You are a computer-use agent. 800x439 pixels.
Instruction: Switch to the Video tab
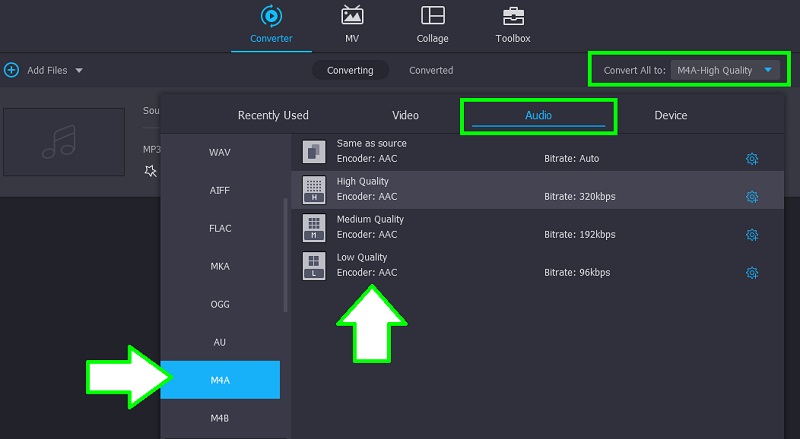[x=405, y=115]
